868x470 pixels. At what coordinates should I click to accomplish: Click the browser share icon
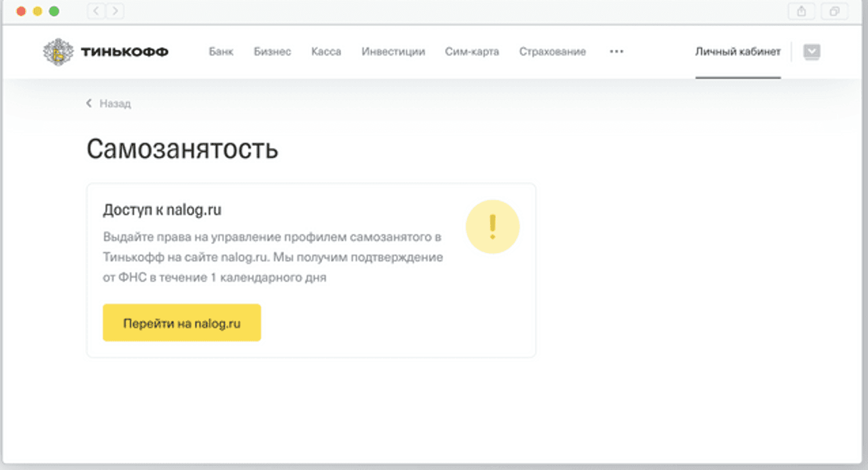point(801,11)
